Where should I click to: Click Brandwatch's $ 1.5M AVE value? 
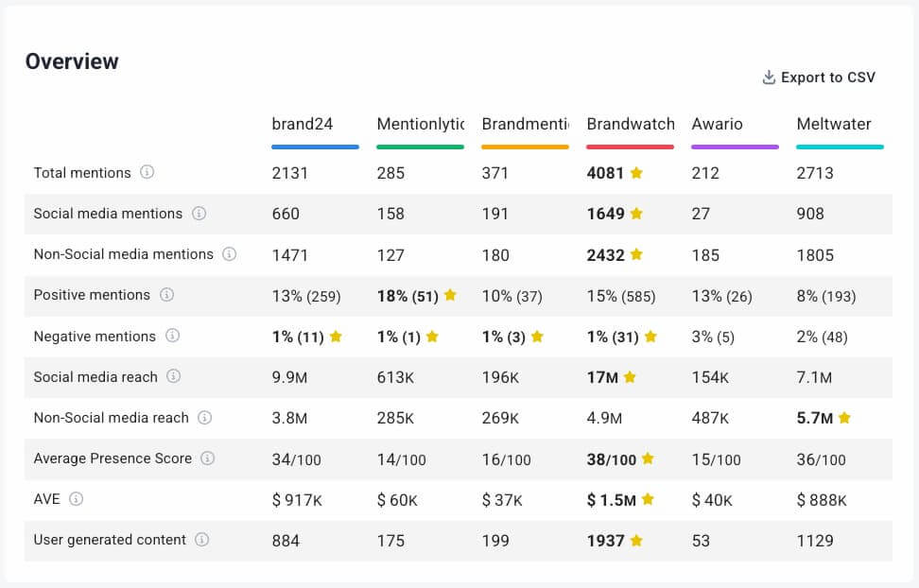pos(611,500)
